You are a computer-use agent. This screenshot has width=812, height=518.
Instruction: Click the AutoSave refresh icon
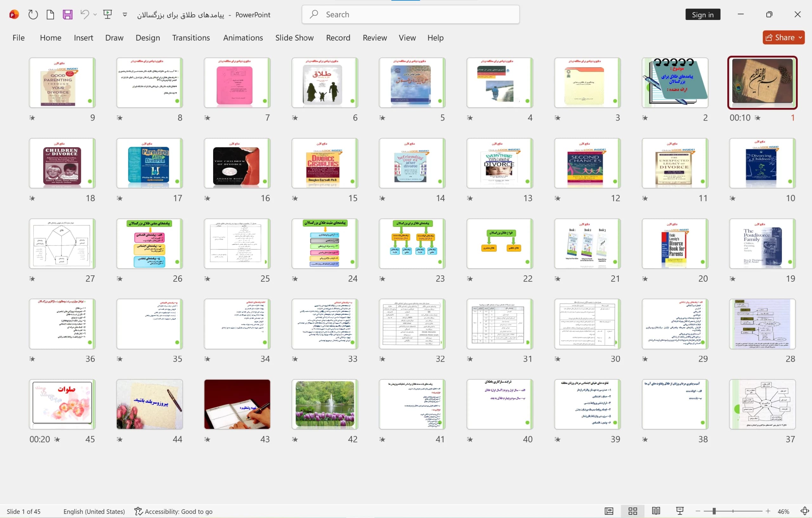[33, 15]
